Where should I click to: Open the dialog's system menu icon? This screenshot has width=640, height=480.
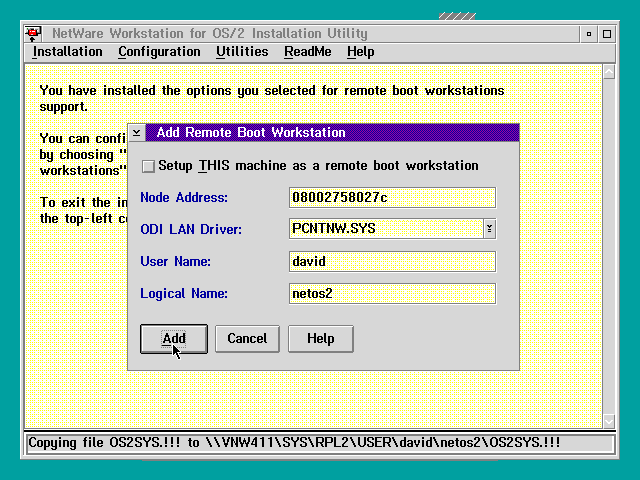[137, 133]
